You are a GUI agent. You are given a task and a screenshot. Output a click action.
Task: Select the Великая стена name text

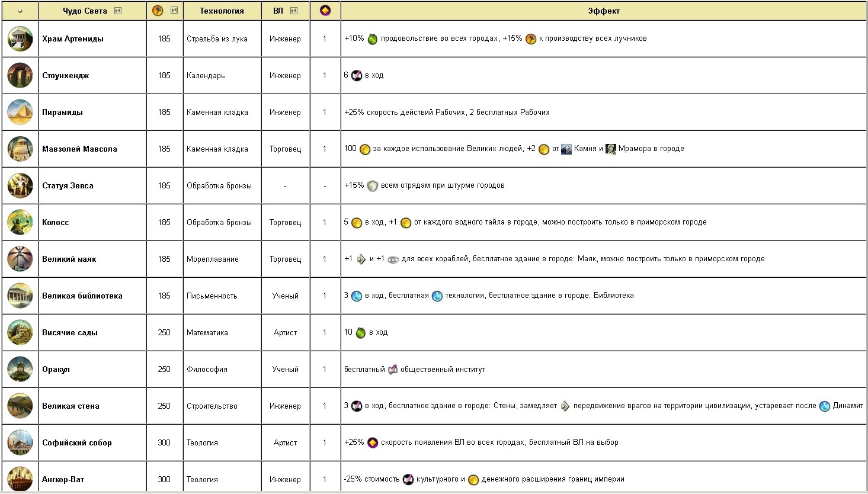coord(71,406)
